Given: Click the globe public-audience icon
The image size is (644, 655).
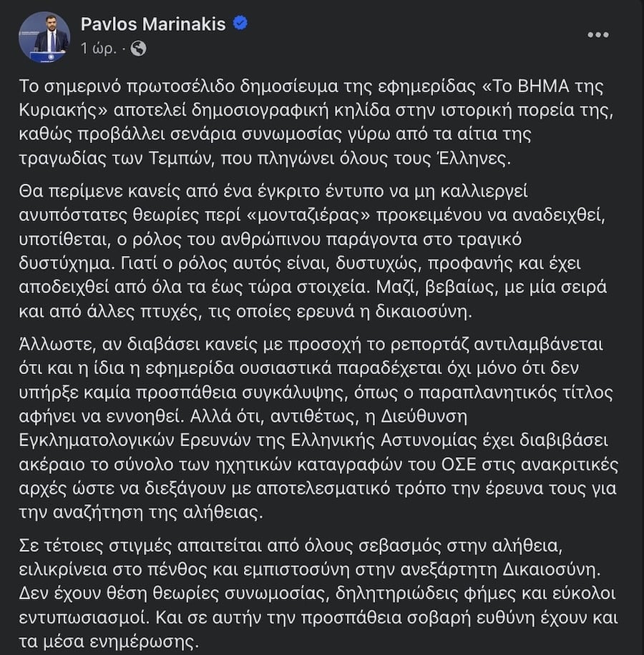Looking at the screenshot, I should 139,49.
